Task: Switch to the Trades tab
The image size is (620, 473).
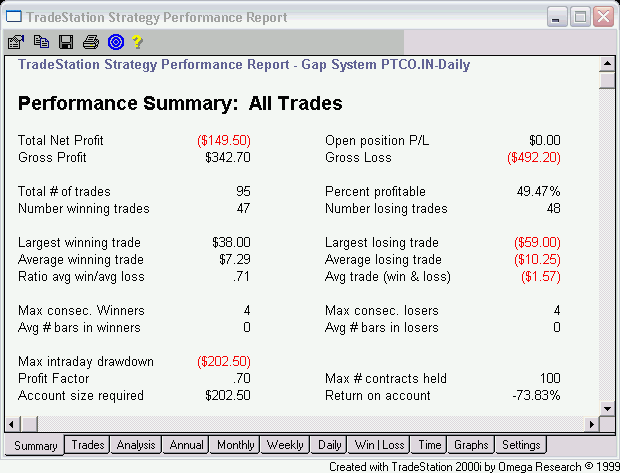Action: 87,445
